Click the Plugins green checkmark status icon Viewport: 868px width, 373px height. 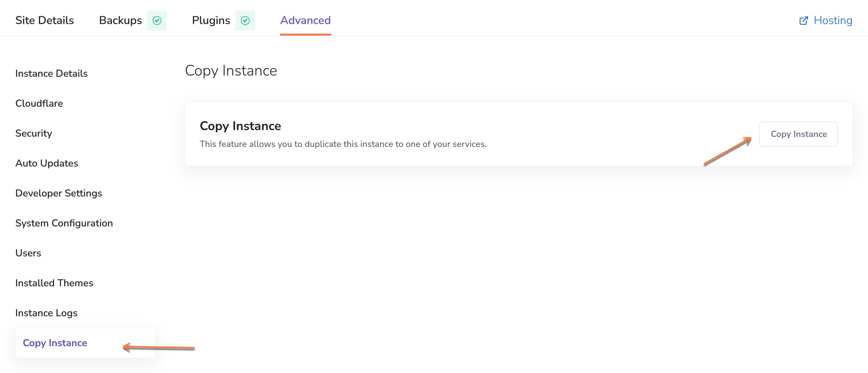245,21
